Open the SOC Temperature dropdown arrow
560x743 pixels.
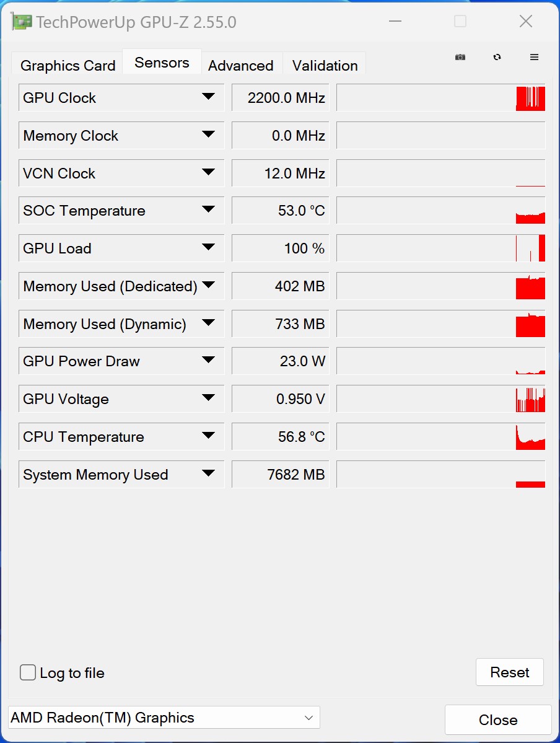pos(208,209)
